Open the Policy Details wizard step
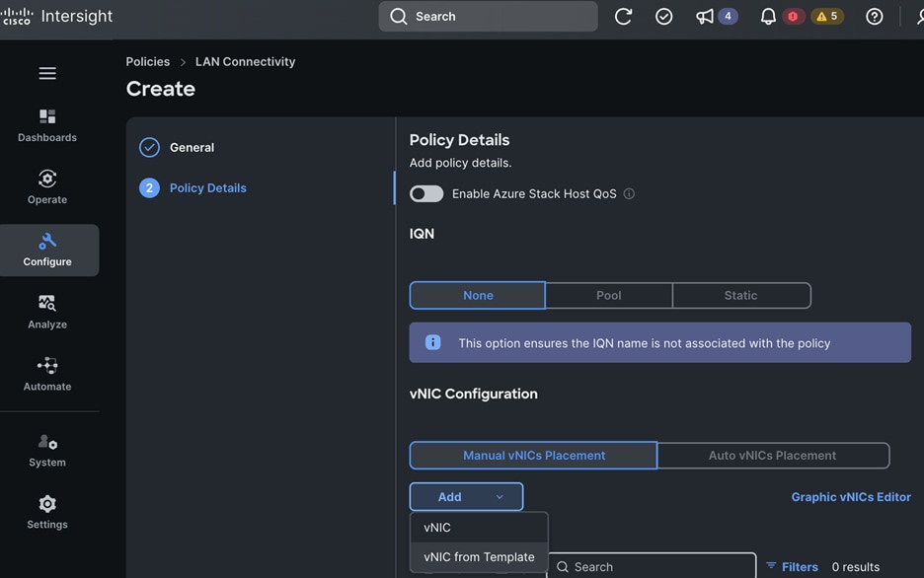This screenshot has width=924, height=578. [x=208, y=187]
